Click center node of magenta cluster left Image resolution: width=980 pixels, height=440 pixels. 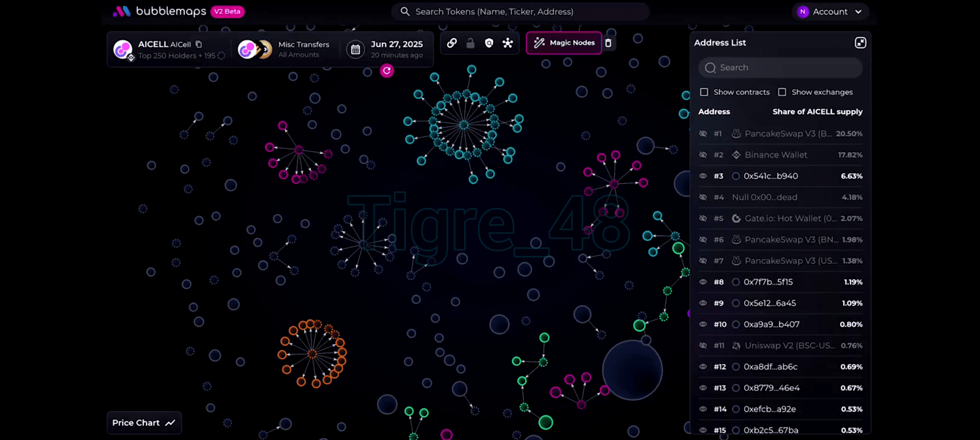point(299,150)
